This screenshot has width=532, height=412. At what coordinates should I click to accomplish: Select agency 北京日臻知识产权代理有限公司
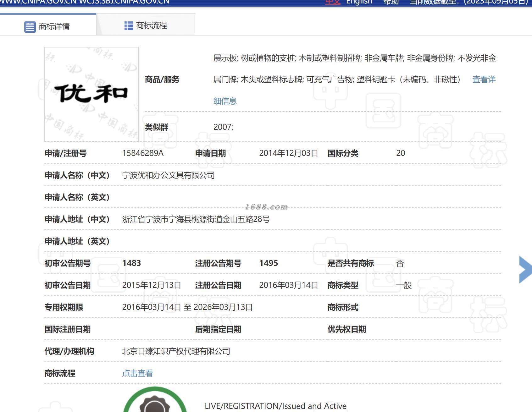[176, 351]
